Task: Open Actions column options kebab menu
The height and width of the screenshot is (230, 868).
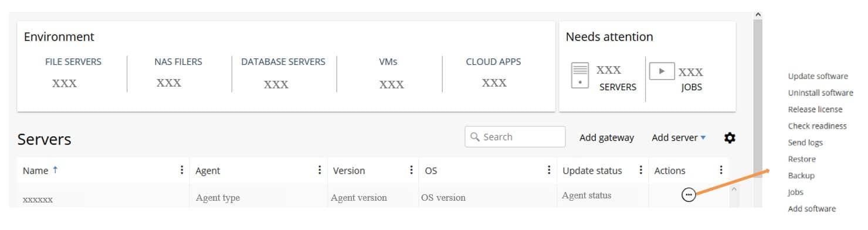Action: tap(721, 170)
